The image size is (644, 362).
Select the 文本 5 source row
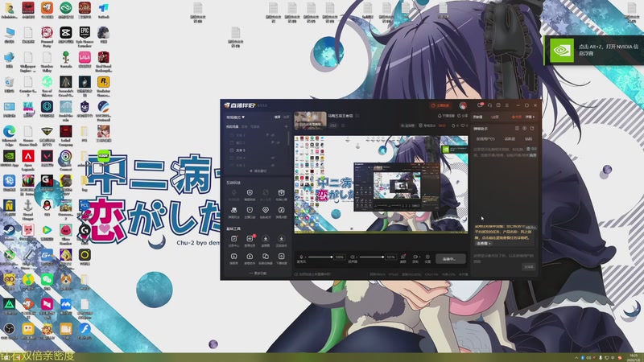[257, 150]
